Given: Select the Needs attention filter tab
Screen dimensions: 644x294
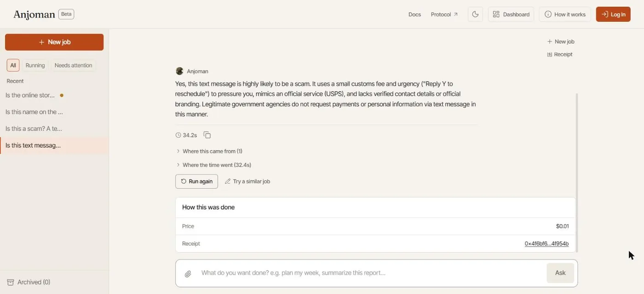Looking at the screenshot, I should coord(73,65).
